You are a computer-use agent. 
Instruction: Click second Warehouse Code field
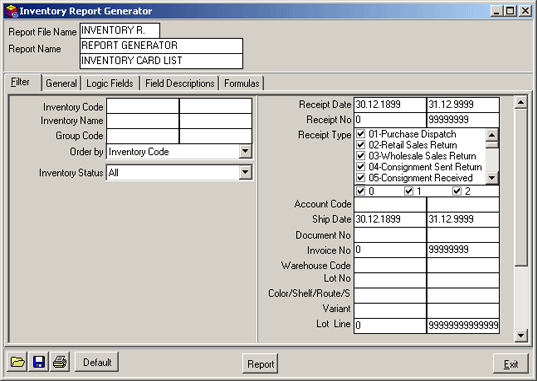point(463,265)
